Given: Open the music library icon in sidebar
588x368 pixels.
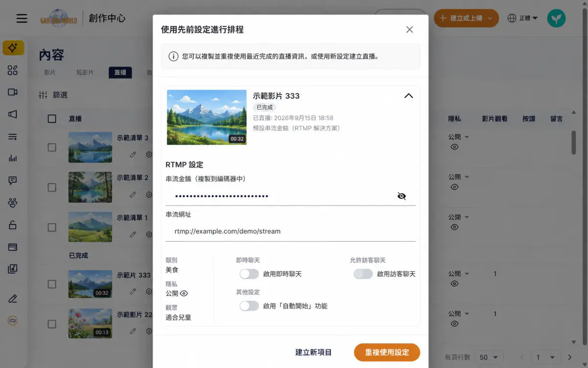Looking at the screenshot, I should [13, 269].
